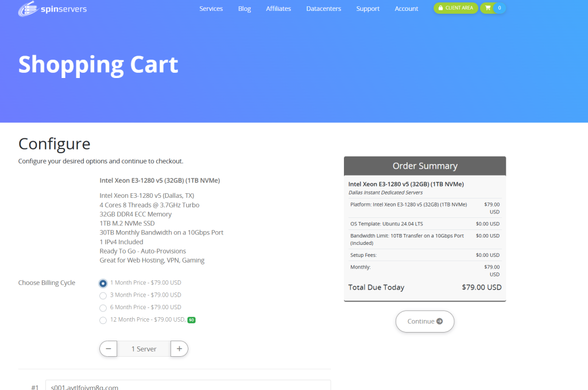Screen dimensions: 588x390
Task: Click '4 Cores 8 Threads @ 3.7GHz Turbo' line
Action: 149,205
